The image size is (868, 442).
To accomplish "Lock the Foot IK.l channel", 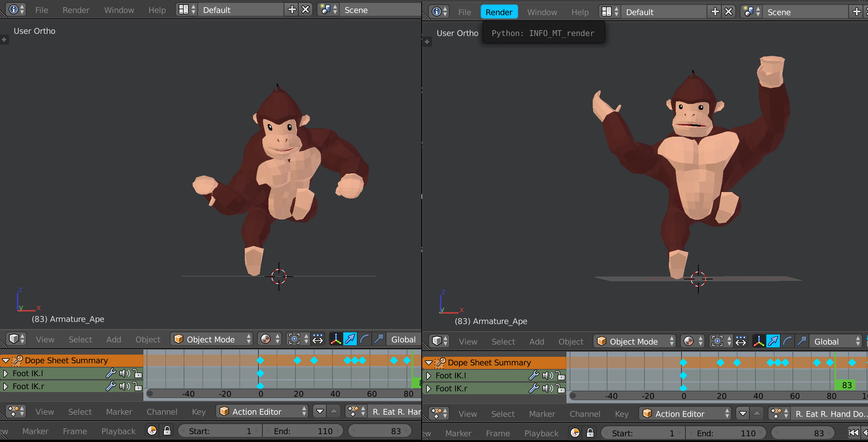I will point(138,373).
